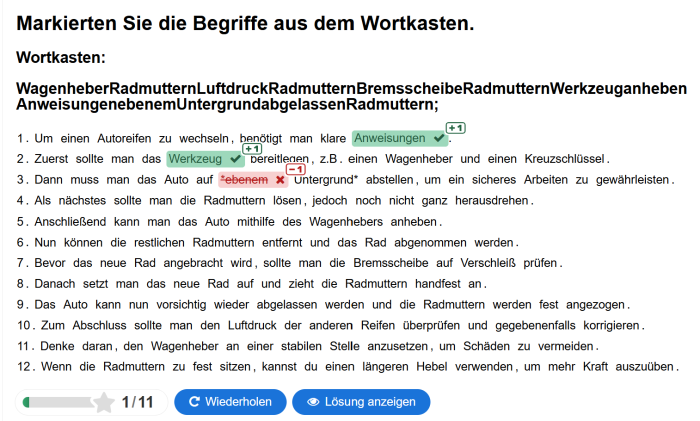Click the word handfest in sentence 8
700x421 pixels.
click(x=438, y=284)
